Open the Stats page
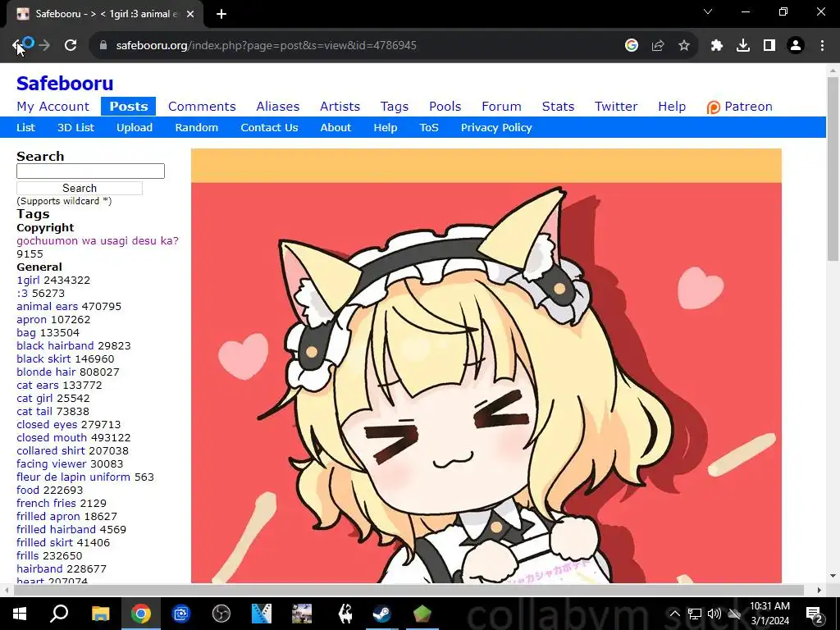840x630 pixels. click(558, 107)
